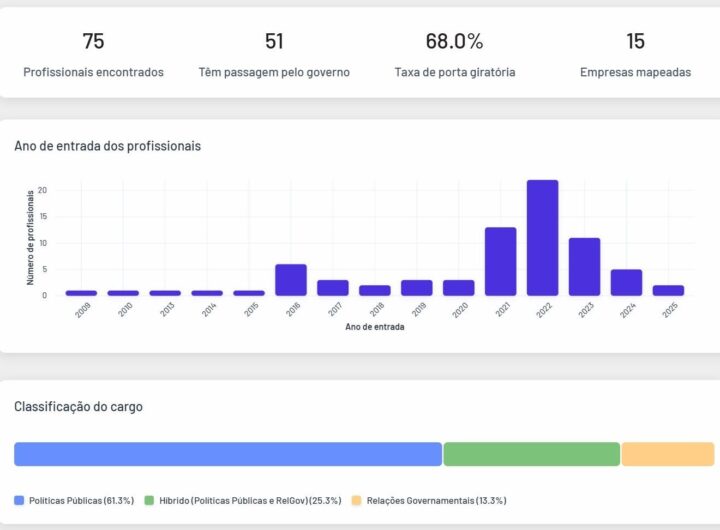Open the 68.0% Taxa de porta giratória stat
The width and height of the screenshot is (720, 530).
(454, 55)
